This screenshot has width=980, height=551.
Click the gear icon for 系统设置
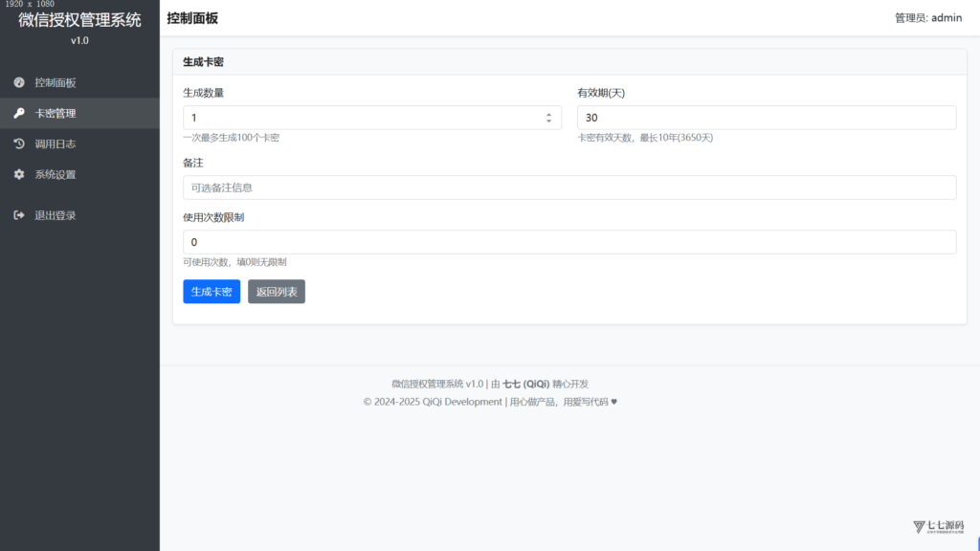tap(19, 174)
